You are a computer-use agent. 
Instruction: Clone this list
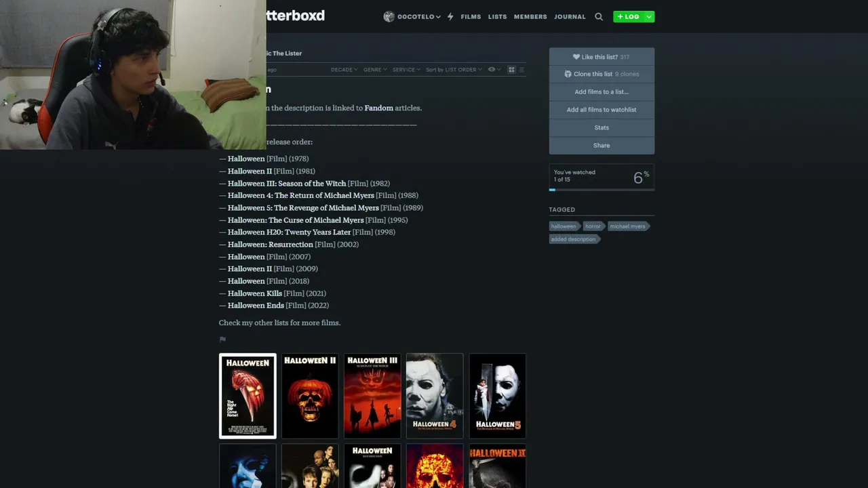601,74
